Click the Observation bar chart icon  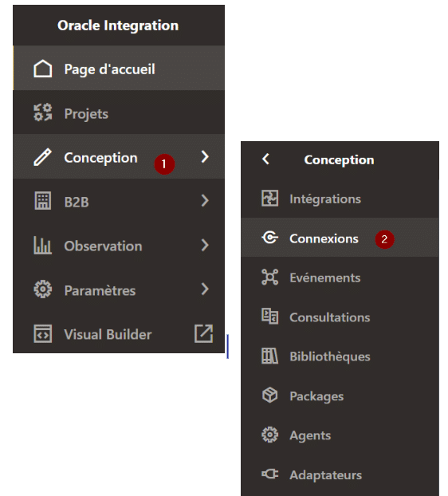(43, 245)
